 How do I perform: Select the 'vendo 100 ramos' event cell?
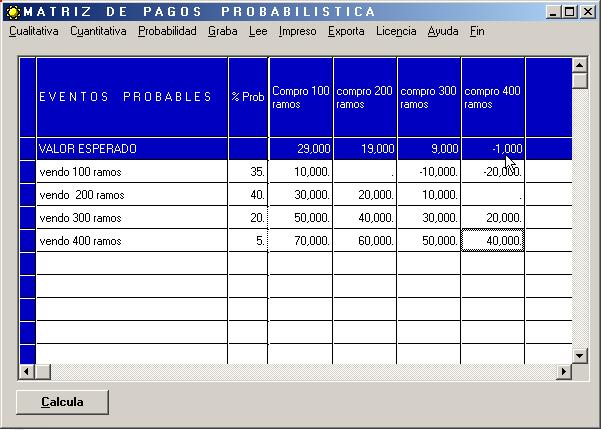click(132, 172)
